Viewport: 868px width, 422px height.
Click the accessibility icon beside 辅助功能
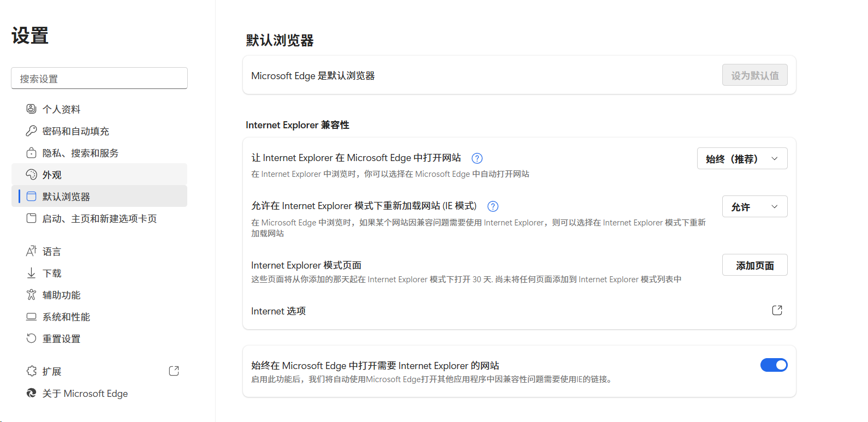click(x=32, y=294)
